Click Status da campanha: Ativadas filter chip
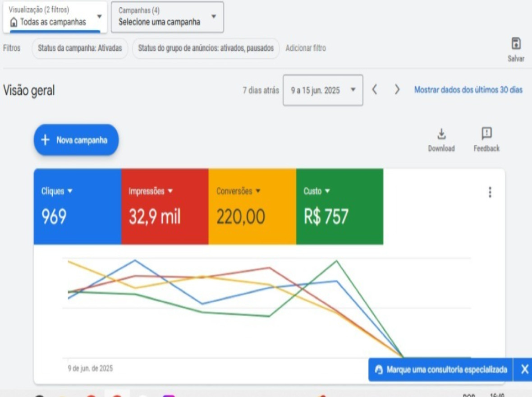This screenshot has width=532, height=397. click(x=80, y=48)
